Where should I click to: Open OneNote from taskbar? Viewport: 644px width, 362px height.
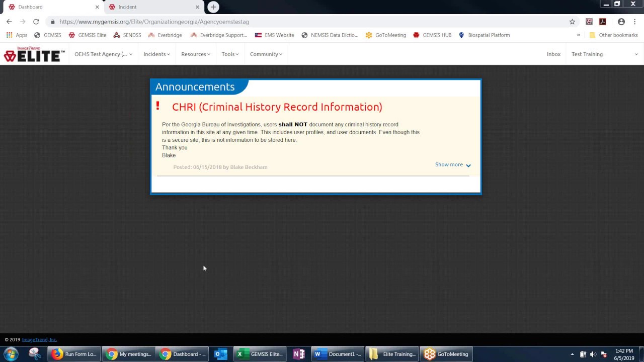(299, 354)
